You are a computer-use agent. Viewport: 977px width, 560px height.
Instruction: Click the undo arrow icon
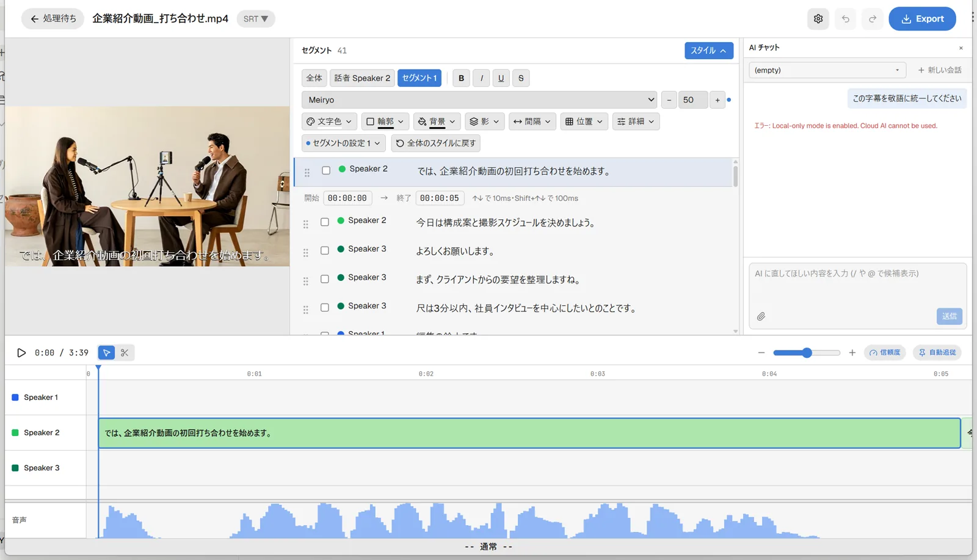click(845, 19)
